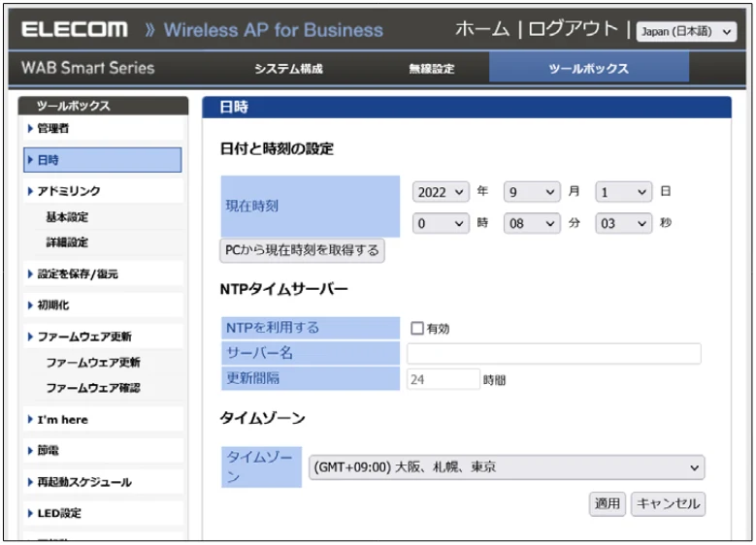Open the Japan (日本語) language dropdown
756x545 pixels.
(x=686, y=32)
